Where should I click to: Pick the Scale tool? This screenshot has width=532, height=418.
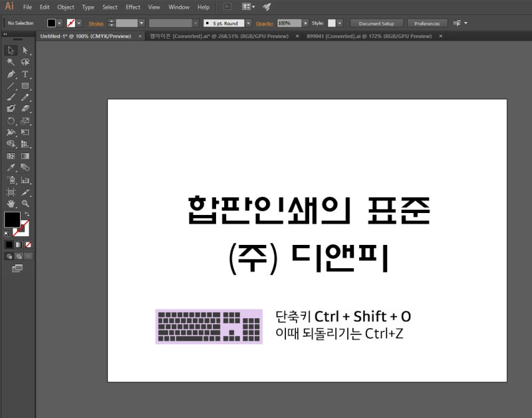[x=25, y=121]
